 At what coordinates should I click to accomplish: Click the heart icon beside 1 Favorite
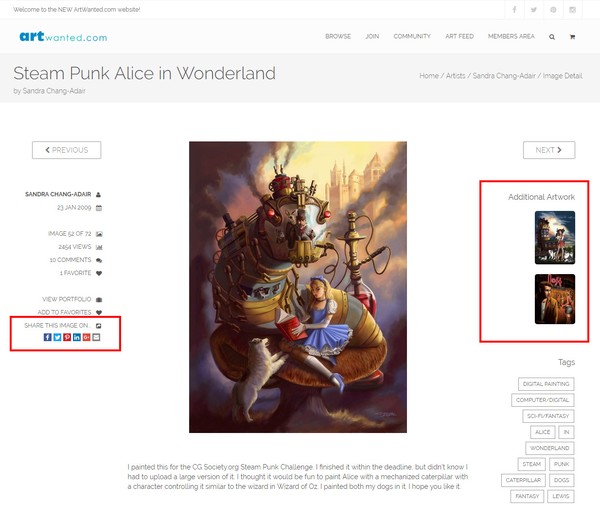(99, 273)
